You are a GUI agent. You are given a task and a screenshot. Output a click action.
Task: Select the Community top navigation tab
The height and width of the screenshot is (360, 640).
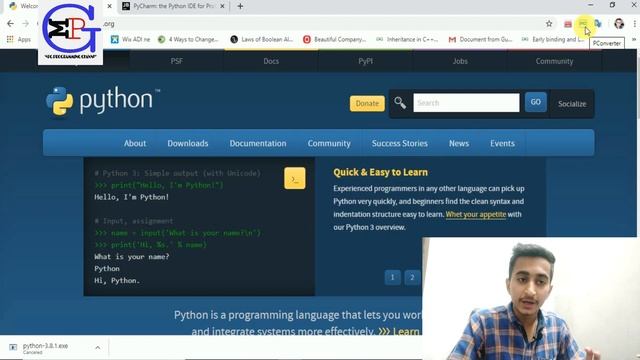tap(554, 61)
